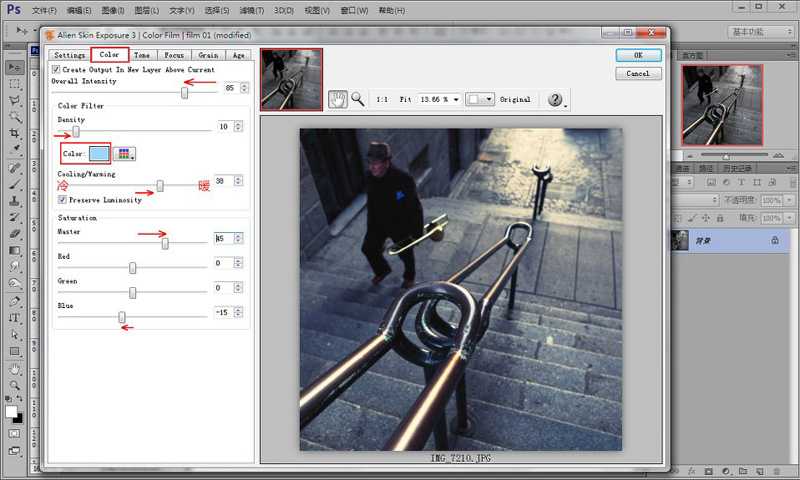Image resolution: width=800 pixels, height=480 pixels.
Task: Select the Rectangular Marquee tool
Action: click(15, 84)
